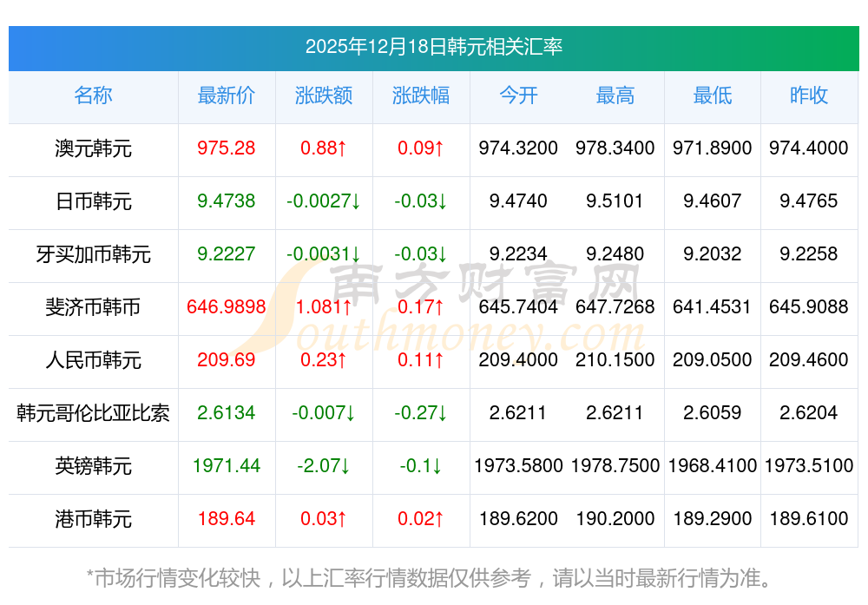This screenshot has height=605, width=868.
Task: Click the 昨收 column header
Action: click(809, 95)
